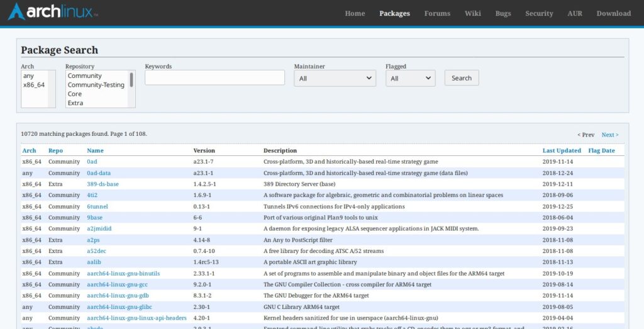Click the Version column header
Viewport: 644px width, 329px height.
pyautogui.click(x=204, y=151)
